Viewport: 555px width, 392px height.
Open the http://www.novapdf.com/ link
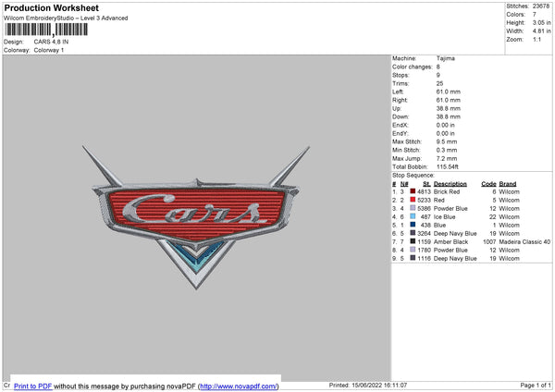pos(239,386)
